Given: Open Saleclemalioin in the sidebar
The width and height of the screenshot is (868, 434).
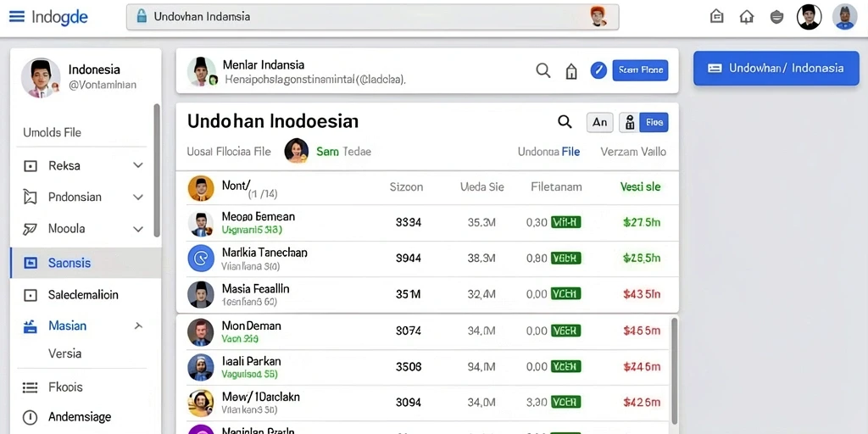Looking at the screenshot, I should pos(83,295).
